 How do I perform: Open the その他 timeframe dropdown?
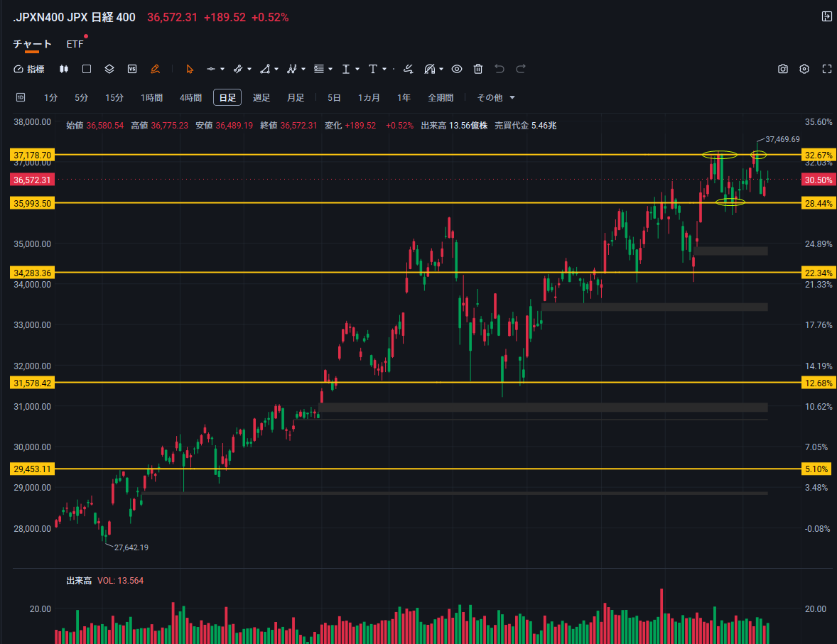tap(496, 98)
